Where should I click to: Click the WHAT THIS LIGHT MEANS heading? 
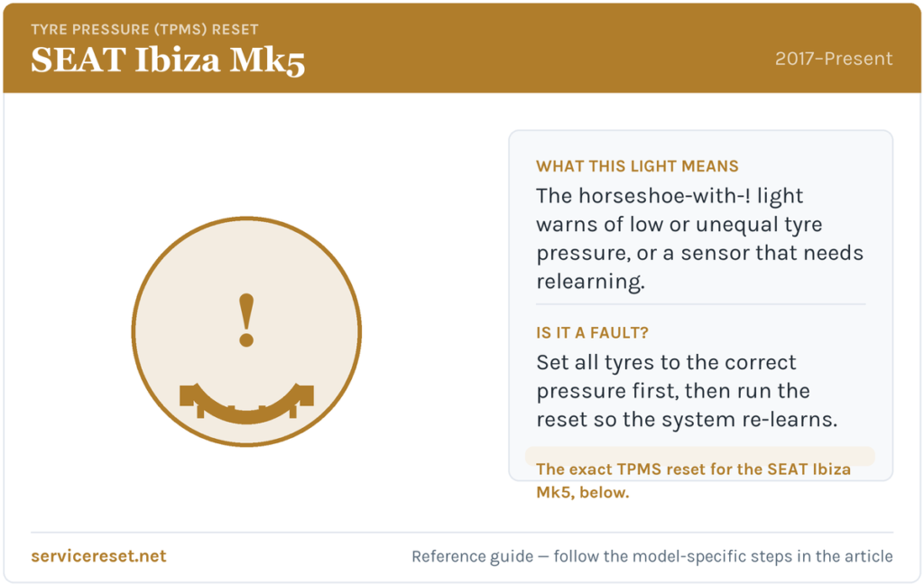point(637,166)
